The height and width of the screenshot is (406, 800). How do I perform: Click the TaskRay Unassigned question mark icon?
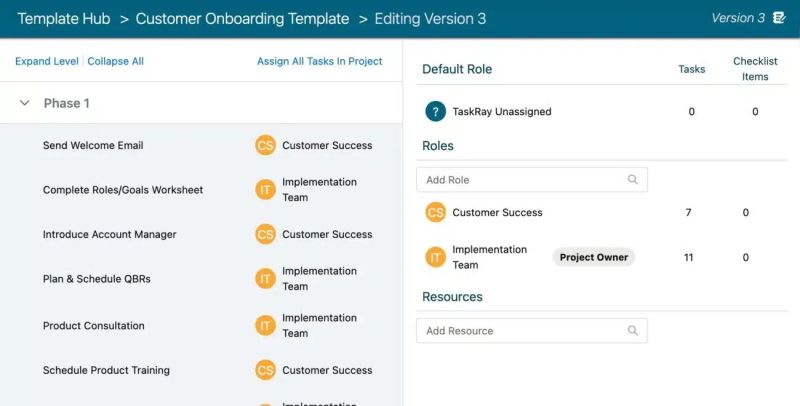(435, 112)
